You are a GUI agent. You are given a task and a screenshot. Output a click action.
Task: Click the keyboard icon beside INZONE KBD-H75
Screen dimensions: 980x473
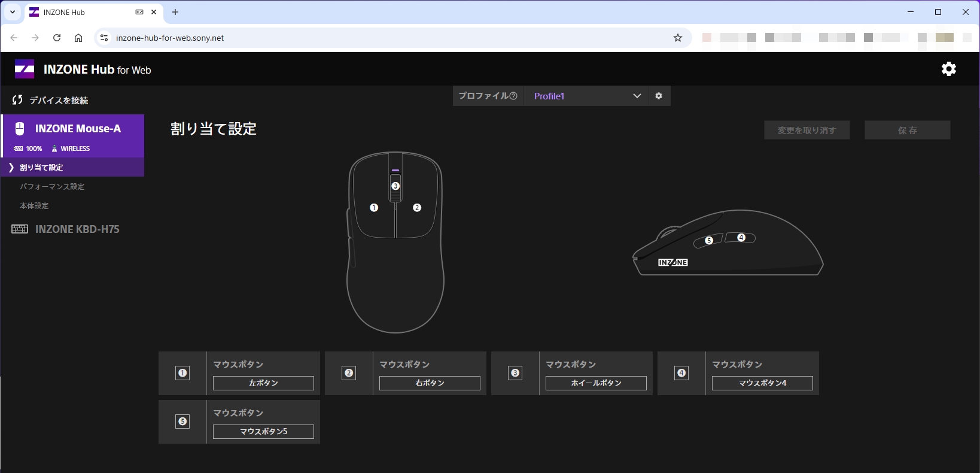coord(20,229)
